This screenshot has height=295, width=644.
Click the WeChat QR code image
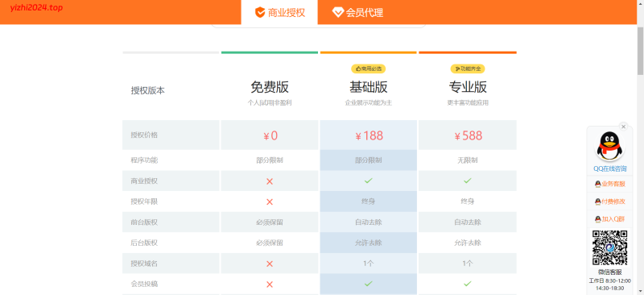point(609,247)
